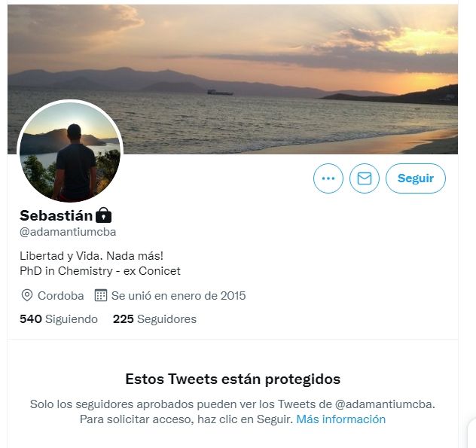This screenshot has width=476, height=448.
Task: Click the Se unió en enero de 2015 text
Action: (178, 296)
